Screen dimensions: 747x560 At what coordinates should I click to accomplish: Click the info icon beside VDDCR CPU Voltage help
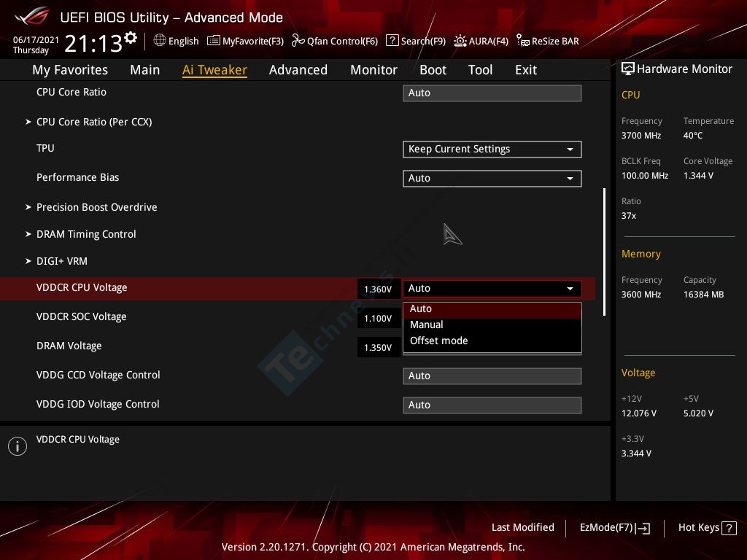18,446
